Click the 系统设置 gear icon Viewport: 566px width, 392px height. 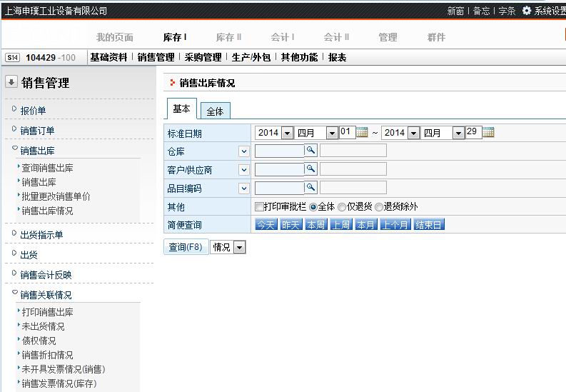point(527,11)
